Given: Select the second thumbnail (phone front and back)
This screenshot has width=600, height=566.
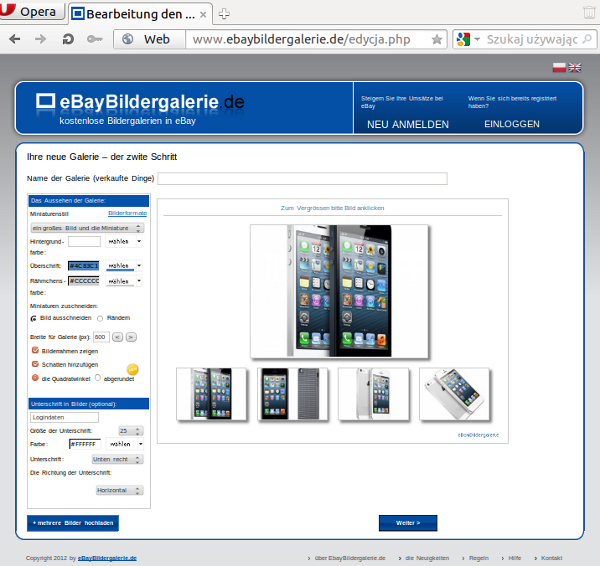Looking at the screenshot, I should coord(293,394).
